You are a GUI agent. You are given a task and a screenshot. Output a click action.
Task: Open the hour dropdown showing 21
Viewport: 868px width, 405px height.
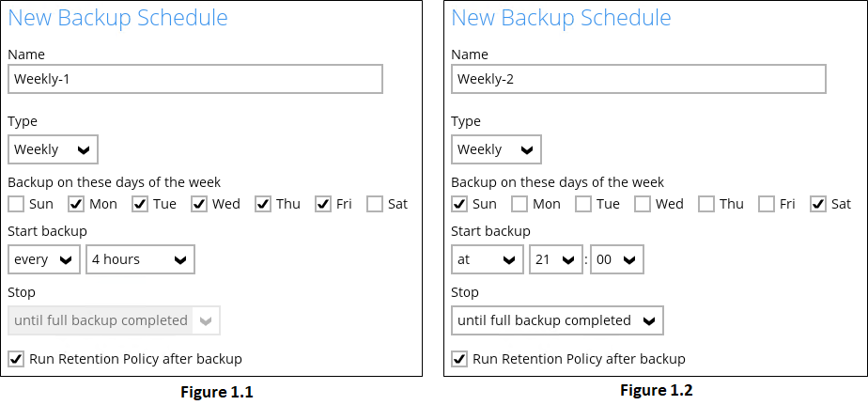click(556, 259)
